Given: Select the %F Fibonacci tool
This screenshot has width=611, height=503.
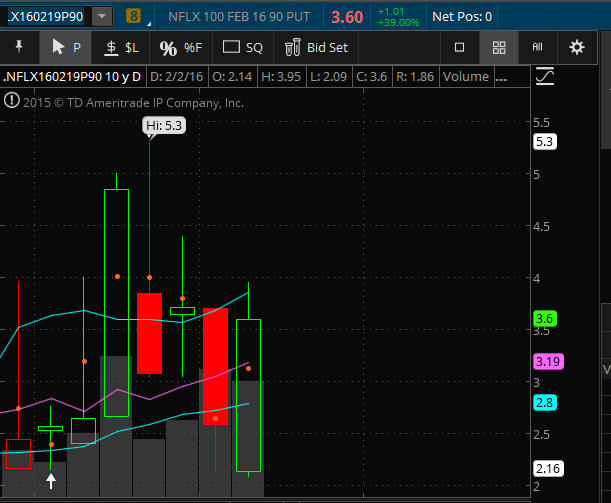Looking at the screenshot, I should [180, 47].
